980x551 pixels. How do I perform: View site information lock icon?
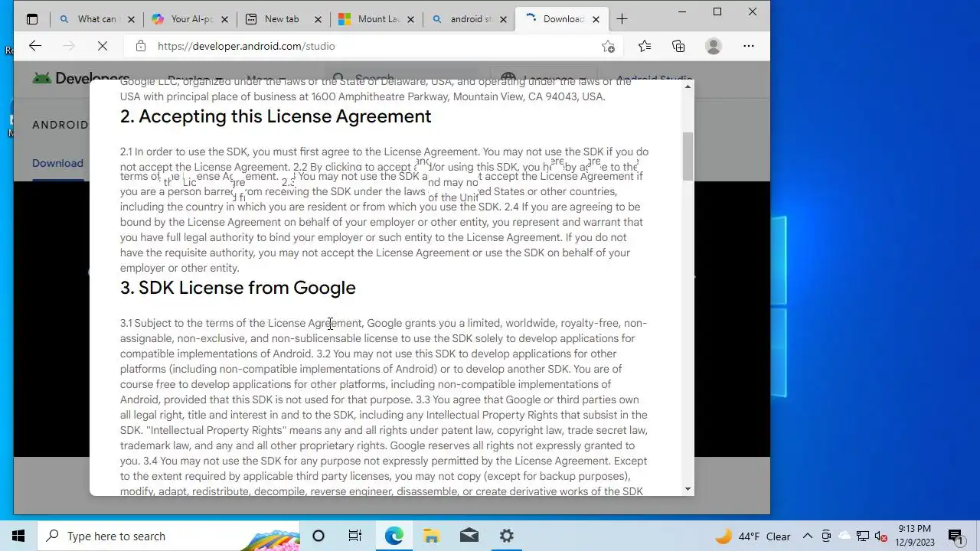[x=141, y=46]
